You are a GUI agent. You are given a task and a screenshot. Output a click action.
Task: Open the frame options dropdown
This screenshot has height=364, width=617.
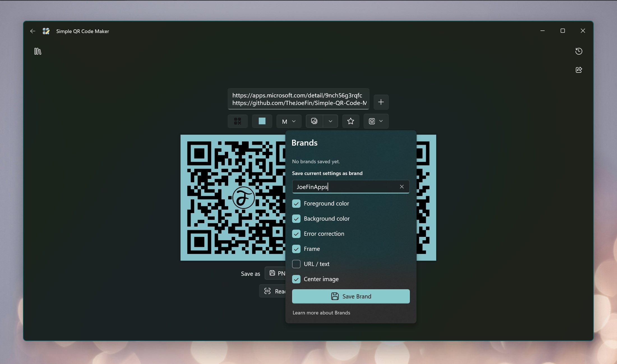pos(376,121)
